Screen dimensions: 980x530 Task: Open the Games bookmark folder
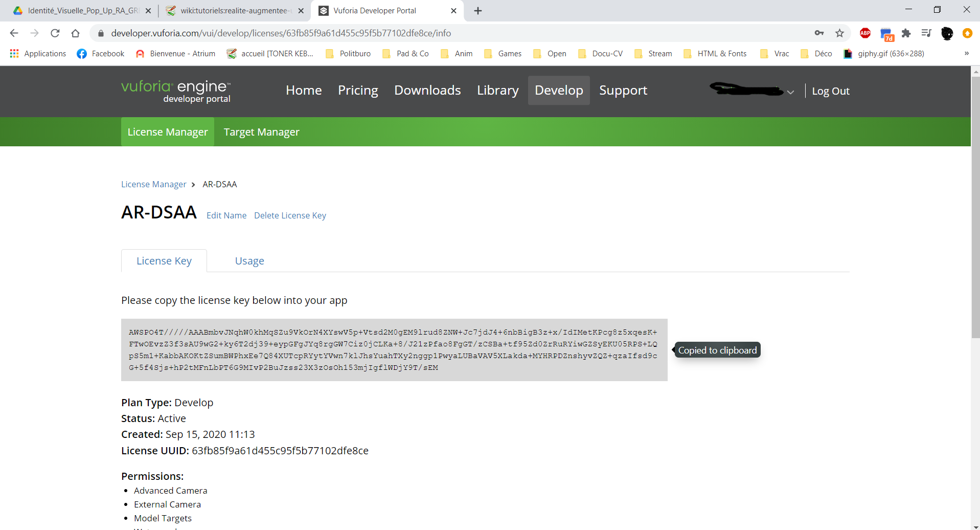pyautogui.click(x=503, y=54)
